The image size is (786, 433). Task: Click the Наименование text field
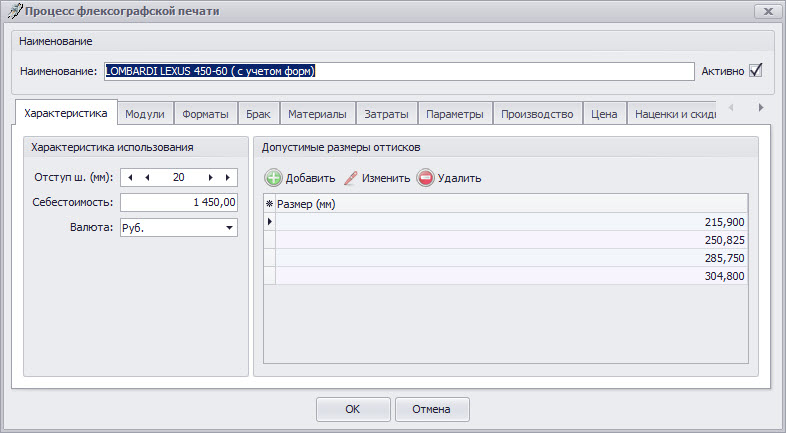(399, 71)
